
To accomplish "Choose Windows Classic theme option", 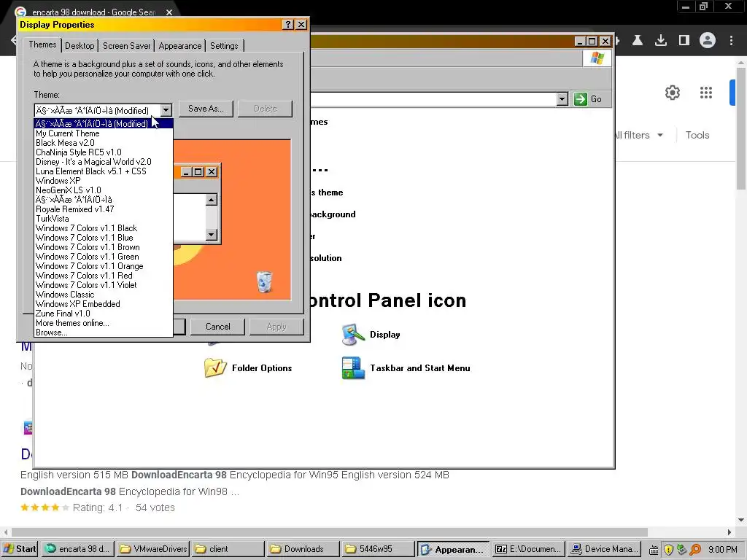I will tap(104, 295).
